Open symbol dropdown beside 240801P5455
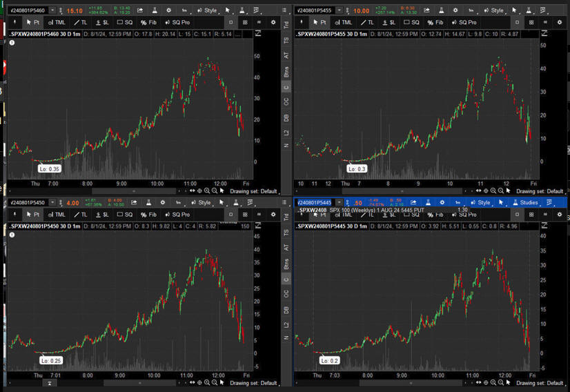Screen dimensions: 570x392 pyautogui.click(x=340, y=10)
